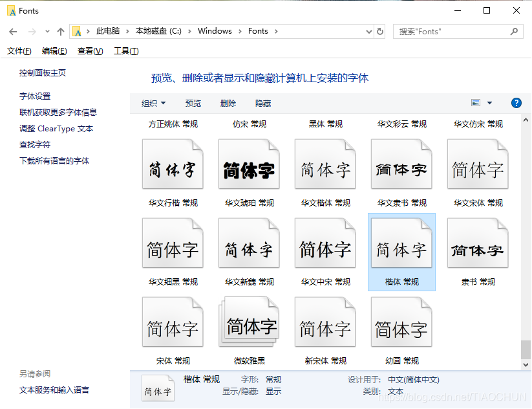Click the view layout icon in toolbar

[476, 103]
